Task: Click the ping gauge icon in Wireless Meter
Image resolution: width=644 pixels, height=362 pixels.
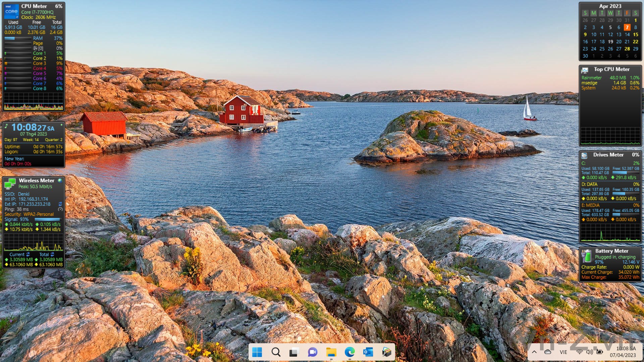Action: 60,209
